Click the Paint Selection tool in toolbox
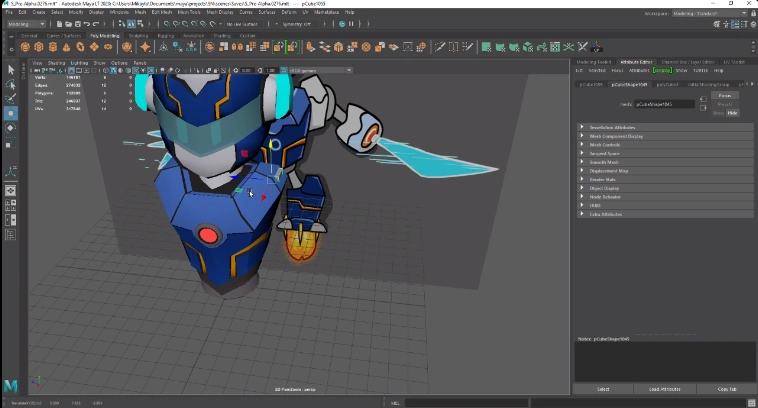 pyautogui.click(x=11, y=98)
